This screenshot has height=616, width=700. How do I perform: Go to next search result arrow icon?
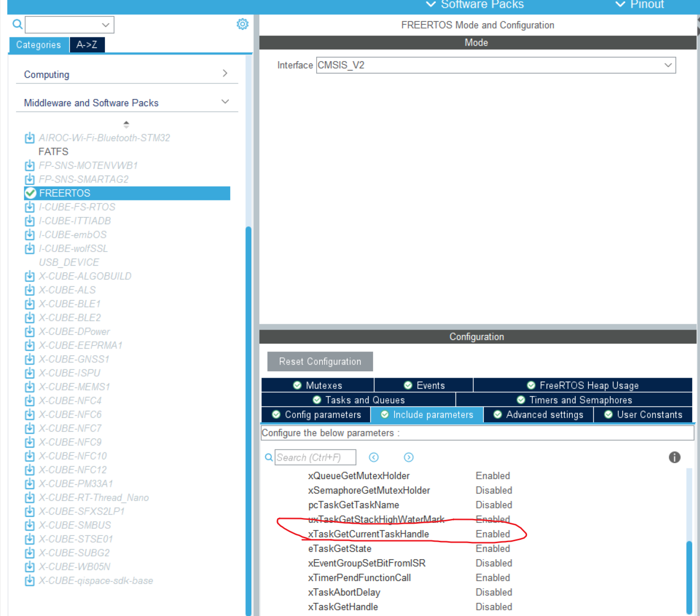[409, 457]
